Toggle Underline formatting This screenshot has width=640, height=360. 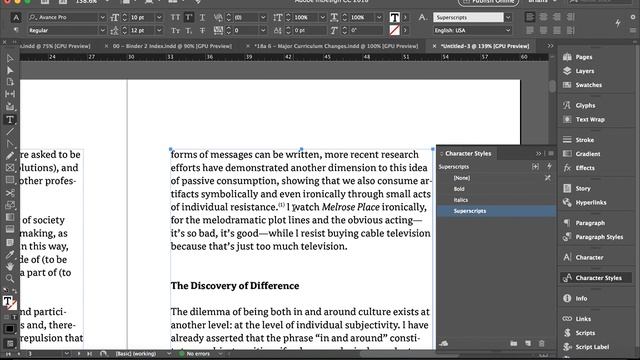point(202,17)
